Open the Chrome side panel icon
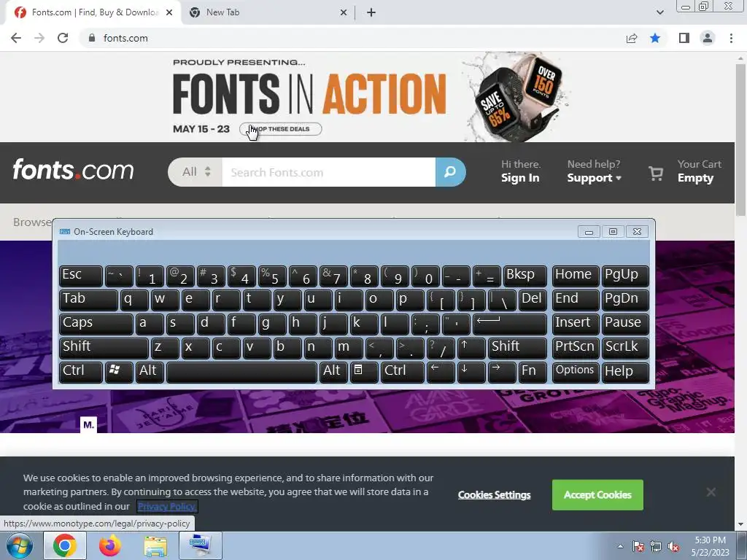 pyautogui.click(x=684, y=38)
